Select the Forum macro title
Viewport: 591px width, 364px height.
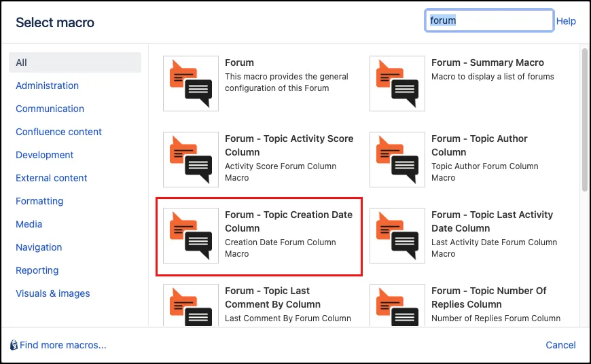click(x=239, y=62)
